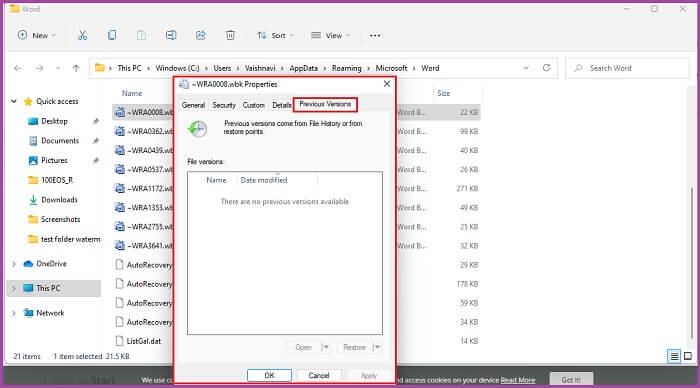This screenshot has height=388, width=700.
Task: Click the Share icon in the toolbar
Action: click(201, 35)
